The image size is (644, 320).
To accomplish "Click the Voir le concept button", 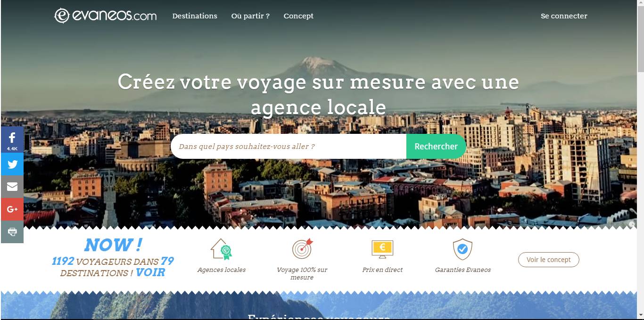I will tap(548, 260).
